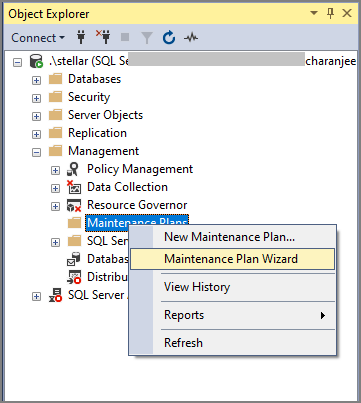Choose View History from context menu
This screenshot has width=361, height=403.
coord(232,287)
